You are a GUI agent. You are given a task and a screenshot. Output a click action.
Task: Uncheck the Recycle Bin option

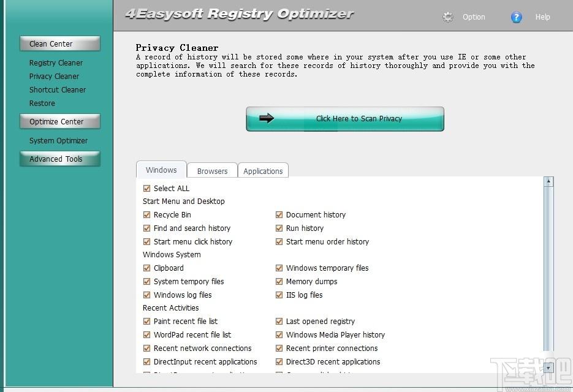pos(146,214)
